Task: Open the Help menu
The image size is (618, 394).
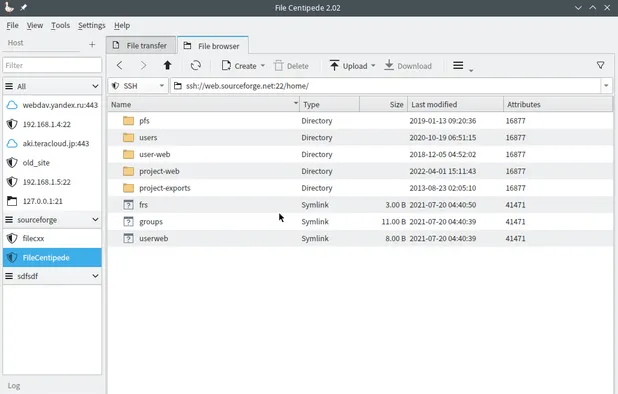Action: coord(122,25)
